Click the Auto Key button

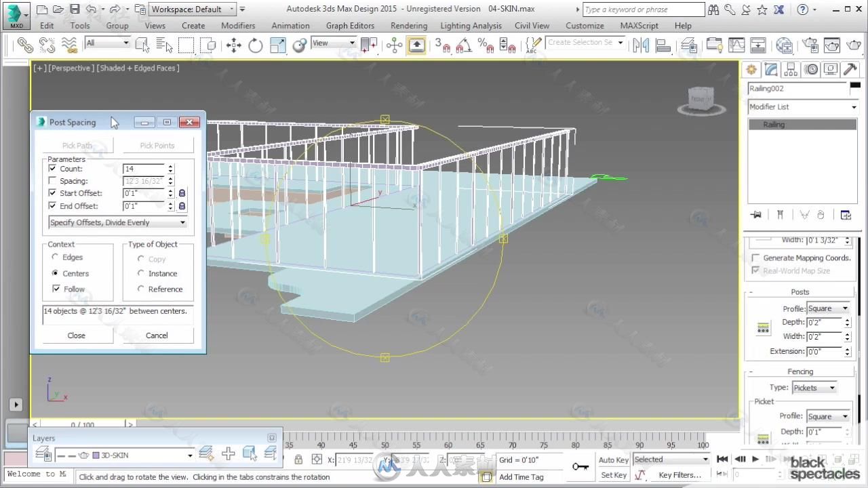click(614, 460)
